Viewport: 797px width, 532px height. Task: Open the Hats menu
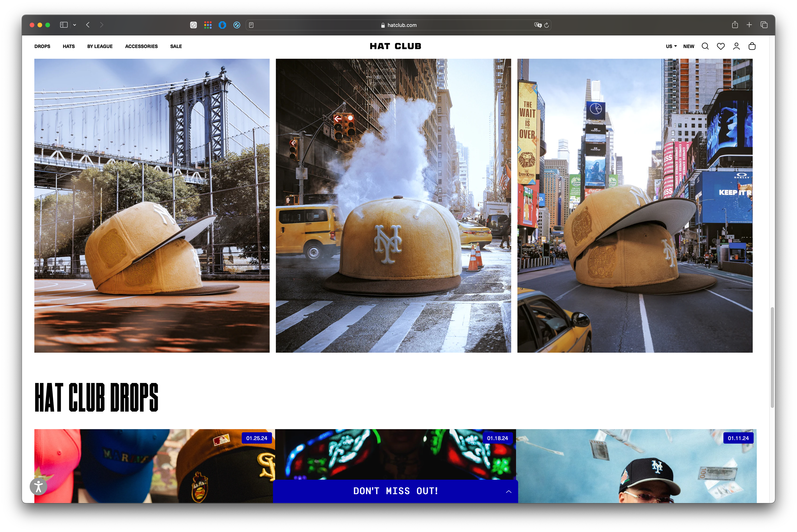click(x=68, y=46)
